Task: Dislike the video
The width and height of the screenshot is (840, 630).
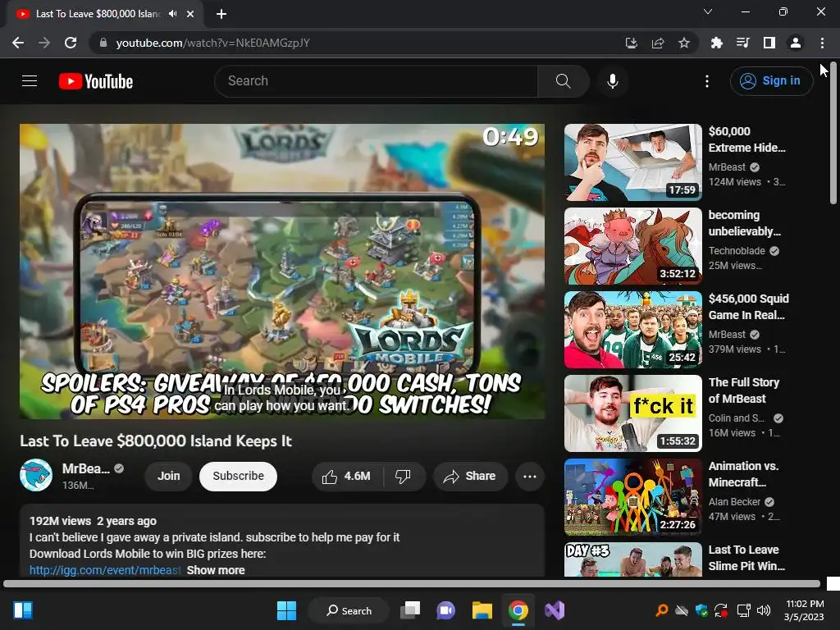Action: 403,476
